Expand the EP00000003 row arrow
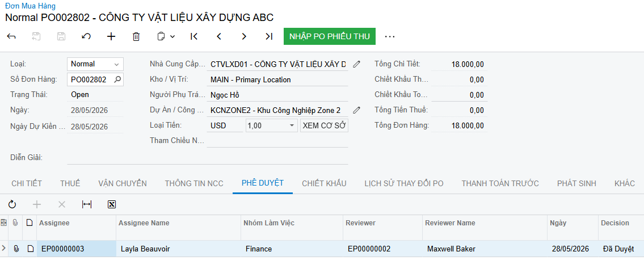Screen dimensions: 644x277 point(4,248)
